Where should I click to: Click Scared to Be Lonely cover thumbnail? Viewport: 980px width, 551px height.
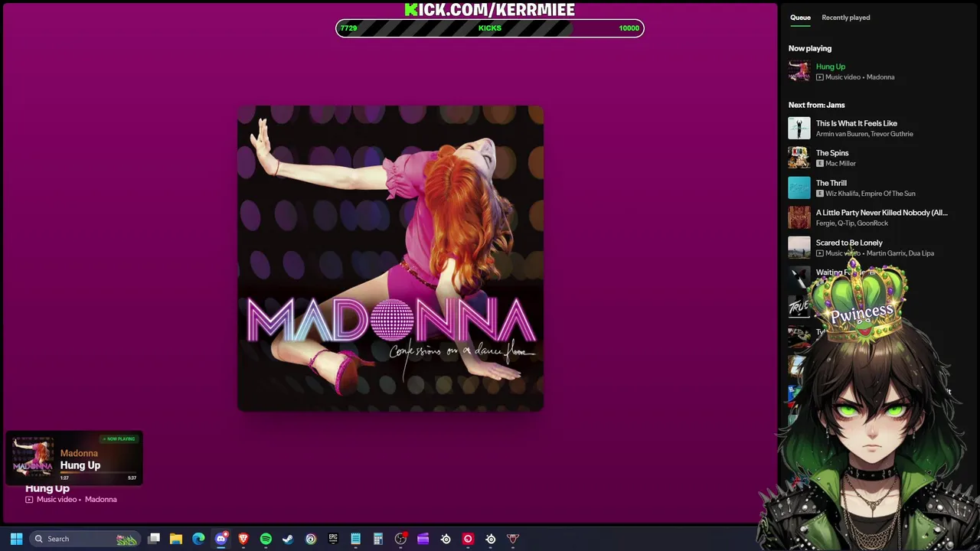click(799, 247)
